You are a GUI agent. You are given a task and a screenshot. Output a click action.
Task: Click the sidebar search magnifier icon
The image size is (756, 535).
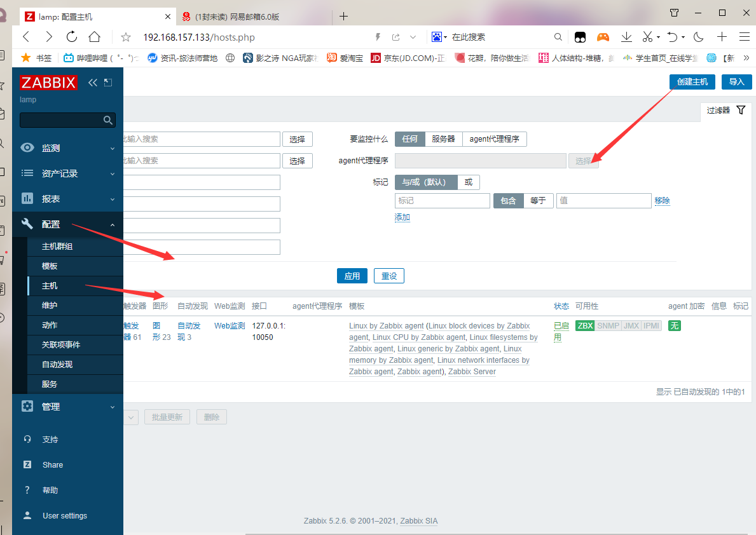coord(108,120)
